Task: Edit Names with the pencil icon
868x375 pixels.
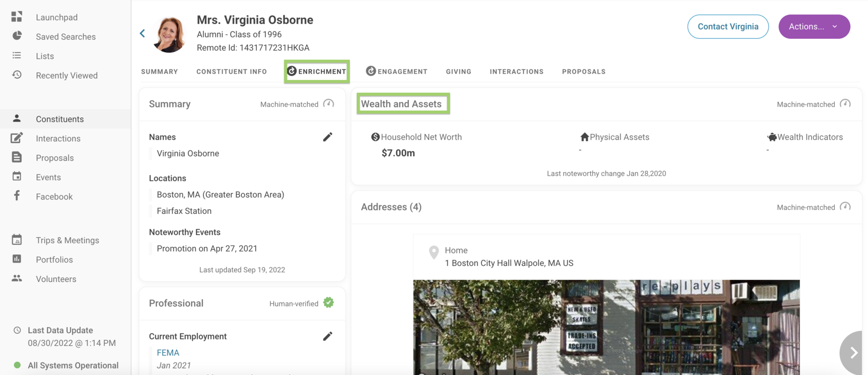Action: point(328,137)
